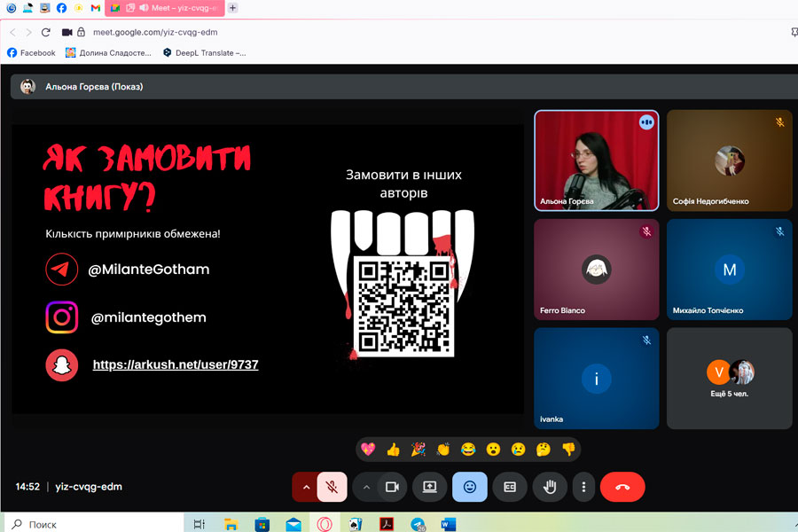Send the laughing face reaction
Image resolution: width=798 pixels, height=532 pixels.
click(468, 450)
